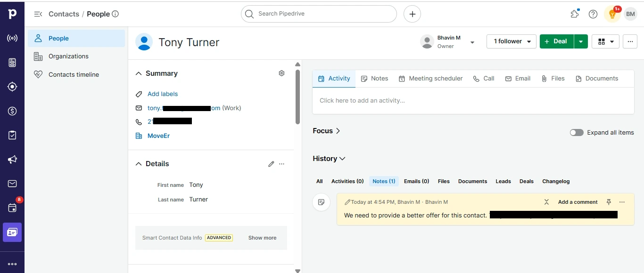The width and height of the screenshot is (644, 273).
Task: Collapse the Details section
Action: [x=139, y=164]
